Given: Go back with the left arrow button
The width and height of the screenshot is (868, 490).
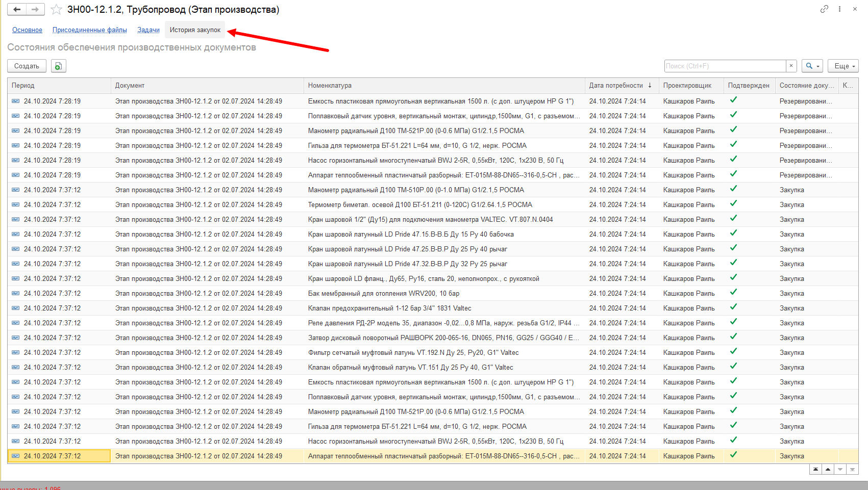Looking at the screenshot, I should [x=17, y=10].
